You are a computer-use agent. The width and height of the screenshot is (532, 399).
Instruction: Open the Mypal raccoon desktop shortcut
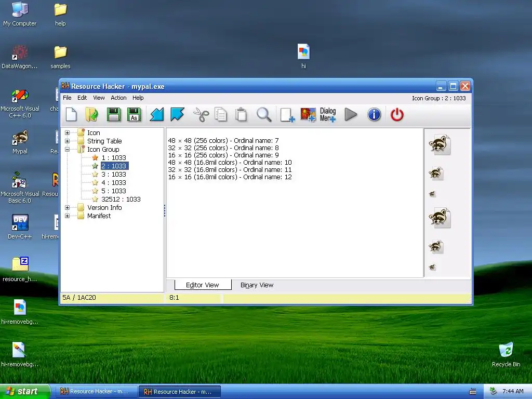20,142
